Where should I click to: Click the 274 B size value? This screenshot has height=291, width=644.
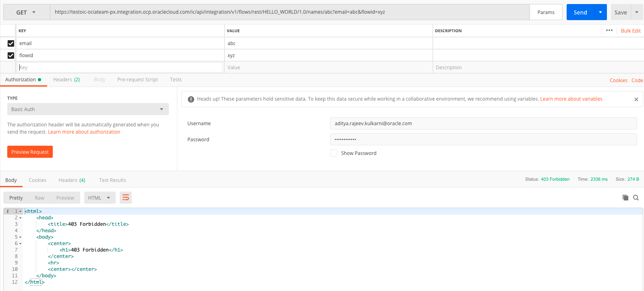click(633, 180)
